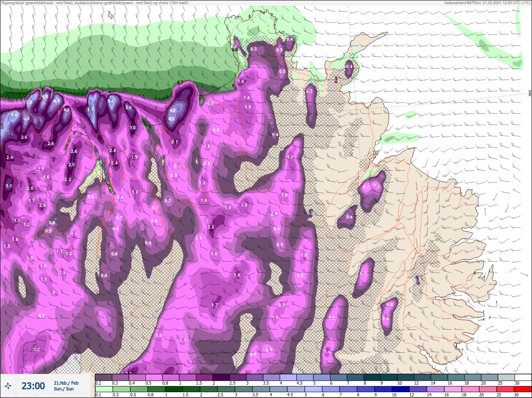The width and height of the screenshot is (532, 398).
Task: Pick the lightest green 0.1–0.3 legend swatch
Action: [104, 389]
